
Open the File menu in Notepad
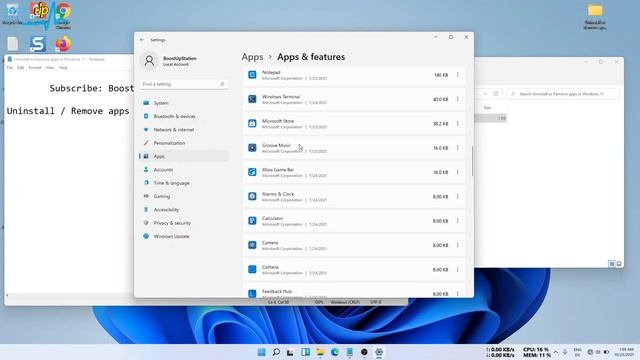10,68
